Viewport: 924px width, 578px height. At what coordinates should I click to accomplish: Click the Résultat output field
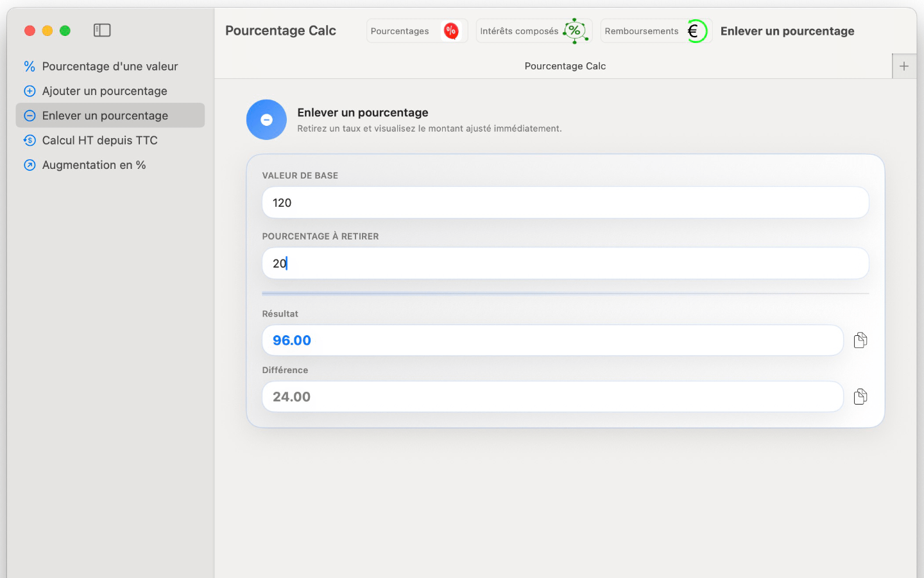[x=552, y=340]
